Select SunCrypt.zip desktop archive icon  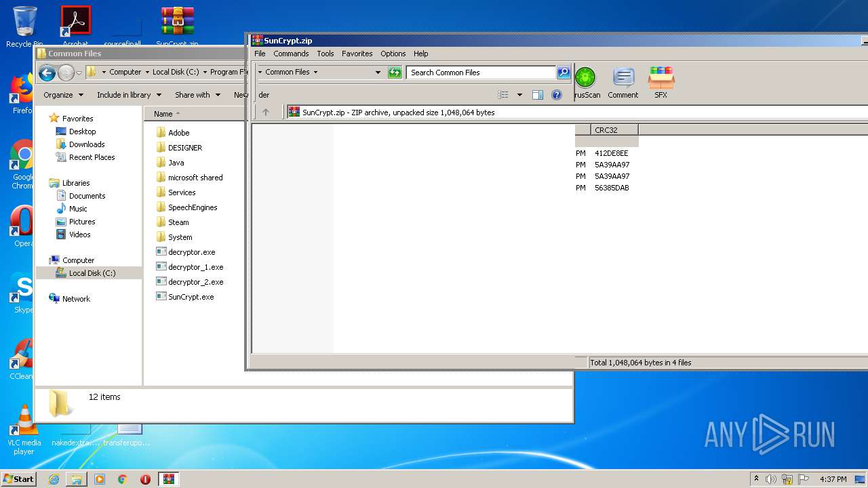click(x=177, y=27)
